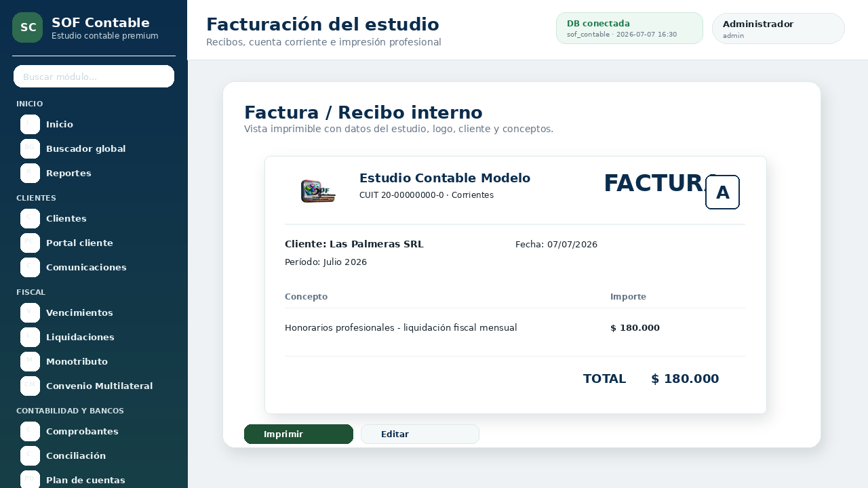Click the Buscar módulo search field

[x=94, y=77]
